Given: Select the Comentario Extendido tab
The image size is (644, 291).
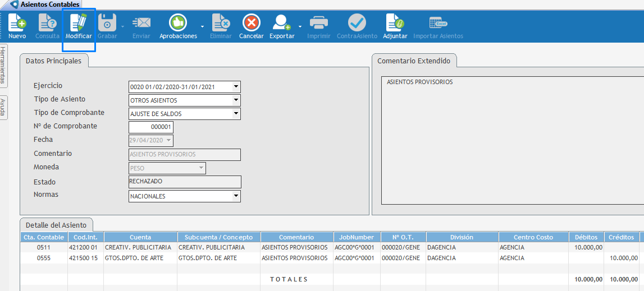Looking at the screenshot, I should pos(413,61).
